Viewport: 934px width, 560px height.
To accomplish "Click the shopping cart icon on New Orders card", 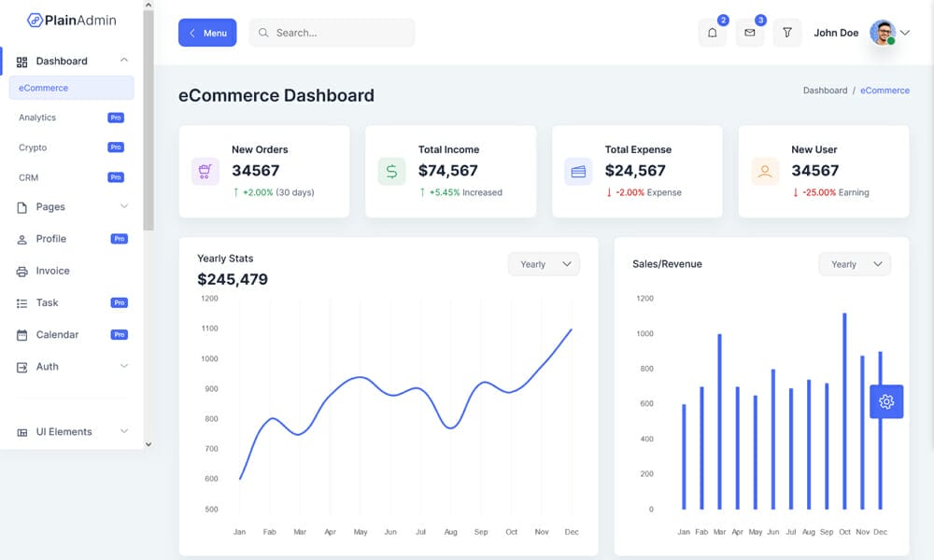I will [x=205, y=171].
